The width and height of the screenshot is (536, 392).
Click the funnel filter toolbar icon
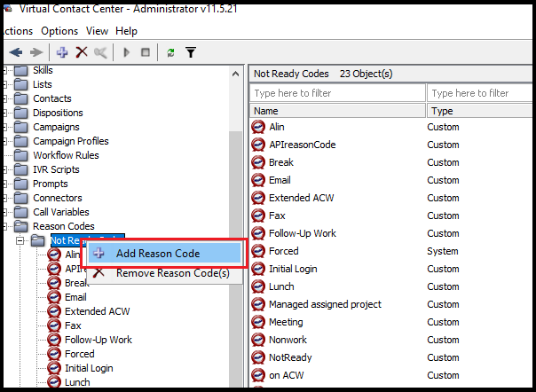191,52
